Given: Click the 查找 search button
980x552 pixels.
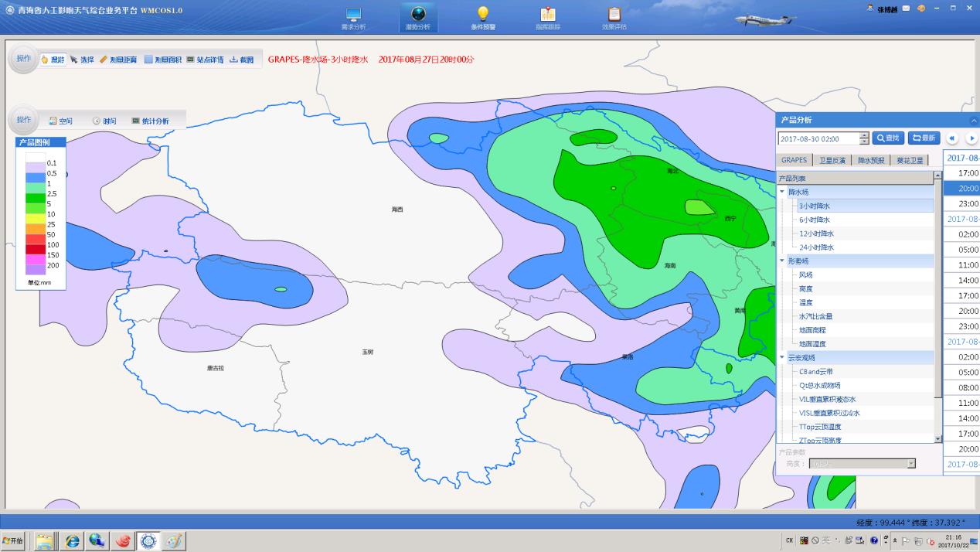Looking at the screenshot, I should (887, 138).
